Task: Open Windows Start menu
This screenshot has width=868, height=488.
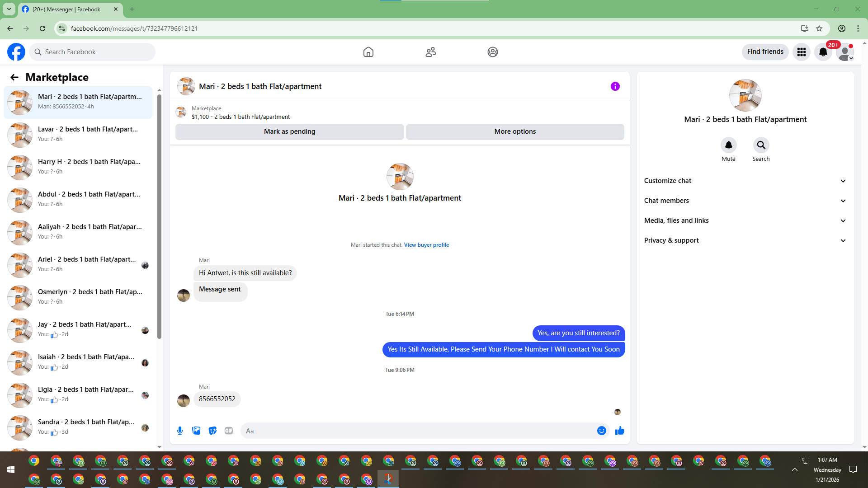Action: pyautogui.click(x=11, y=470)
